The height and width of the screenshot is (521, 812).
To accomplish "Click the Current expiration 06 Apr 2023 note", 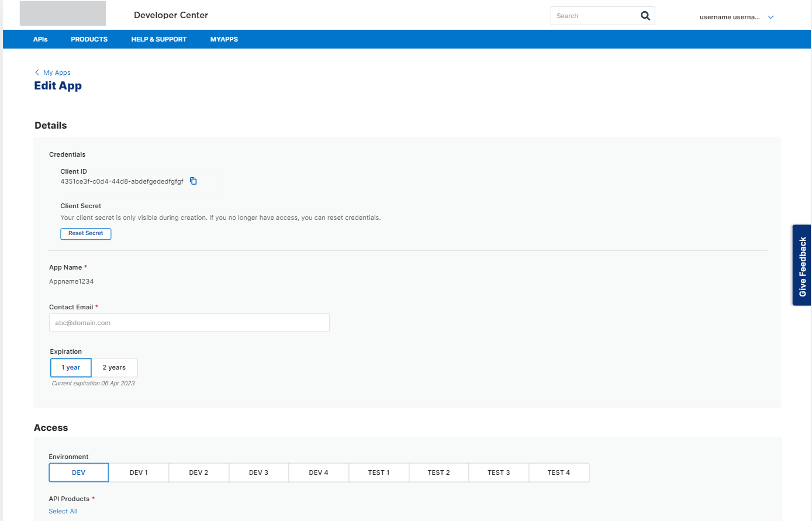I will 93,384.
